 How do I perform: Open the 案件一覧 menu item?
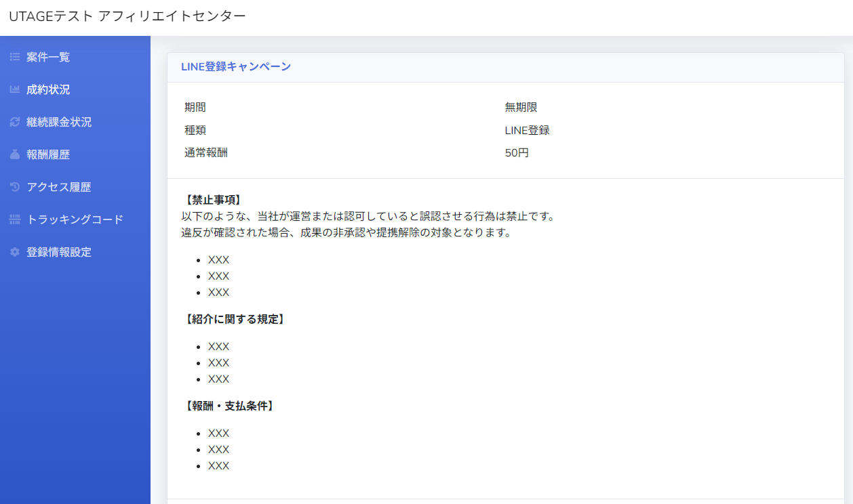click(x=48, y=57)
